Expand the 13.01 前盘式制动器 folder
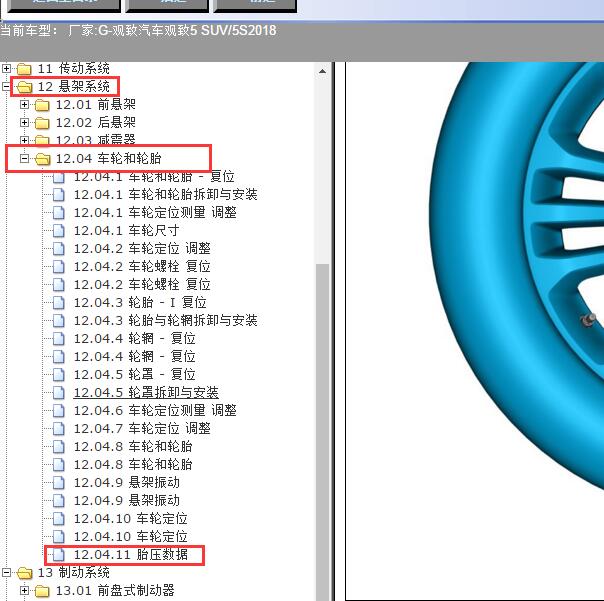Screen dimensions: 604x601 point(24,590)
